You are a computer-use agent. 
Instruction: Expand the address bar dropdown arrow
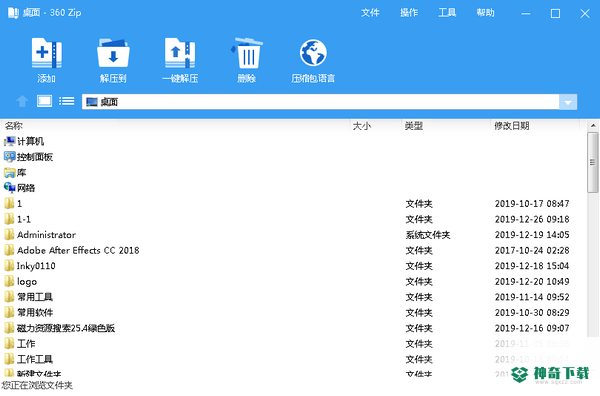568,102
